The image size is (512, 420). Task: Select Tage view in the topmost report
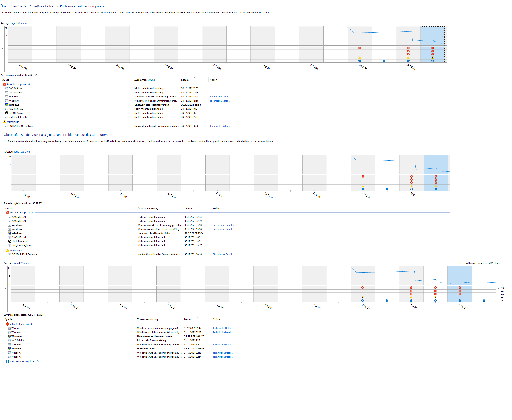coord(13,23)
